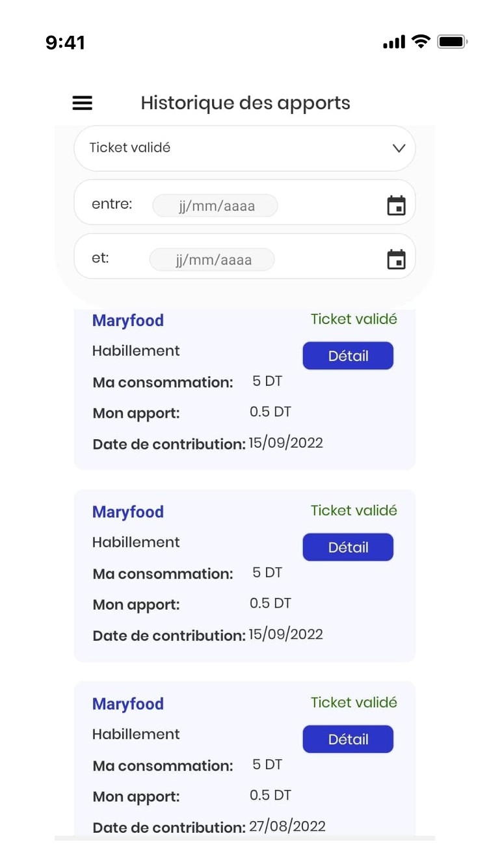
Task: Tap the third Maryfood card title
Action: [128, 704]
